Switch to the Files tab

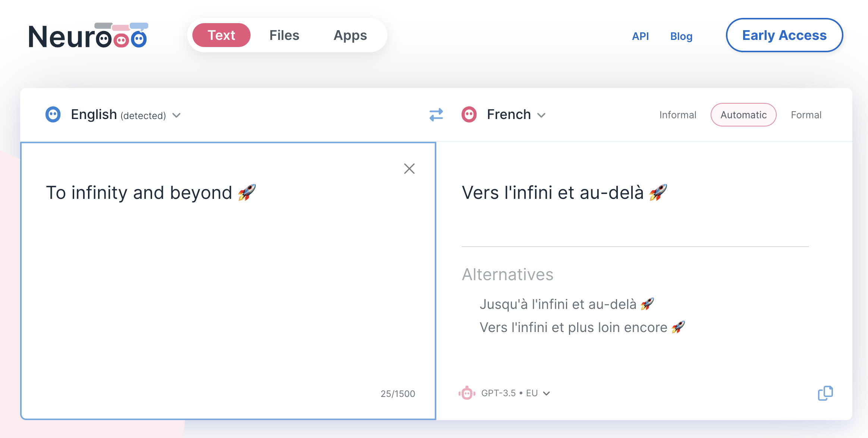tap(284, 35)
